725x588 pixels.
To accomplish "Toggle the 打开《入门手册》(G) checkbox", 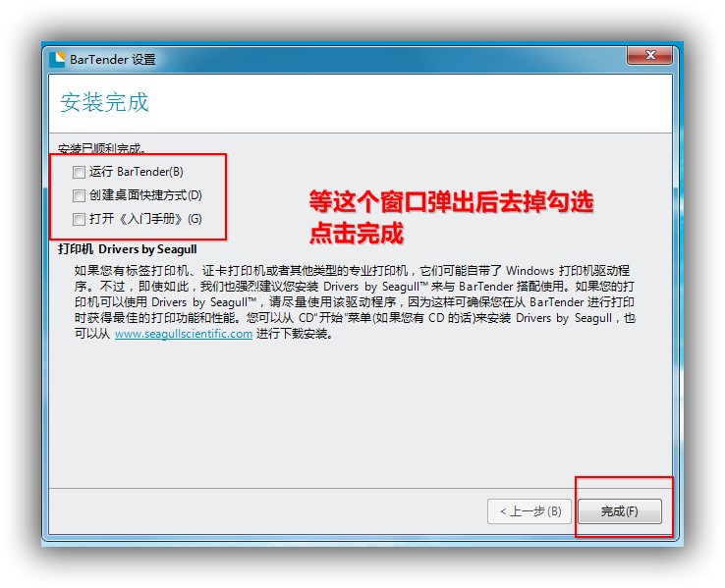I will pyautogui.click(x=79, y=219).
